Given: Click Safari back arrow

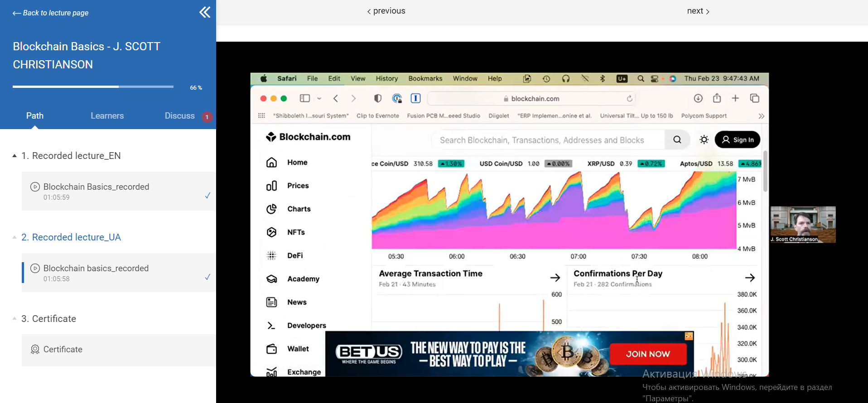Looking at the screenshot, I should tap(336, 98).
